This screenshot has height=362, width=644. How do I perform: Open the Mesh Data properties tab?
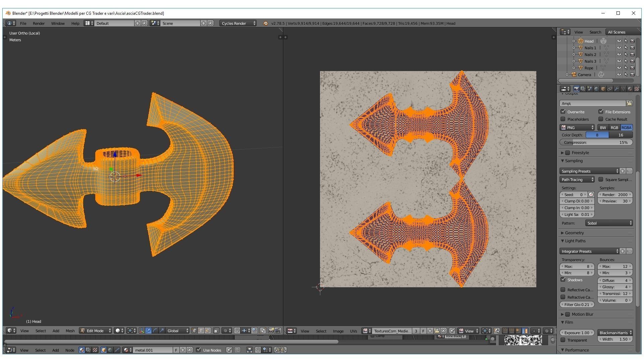point(623,89)
